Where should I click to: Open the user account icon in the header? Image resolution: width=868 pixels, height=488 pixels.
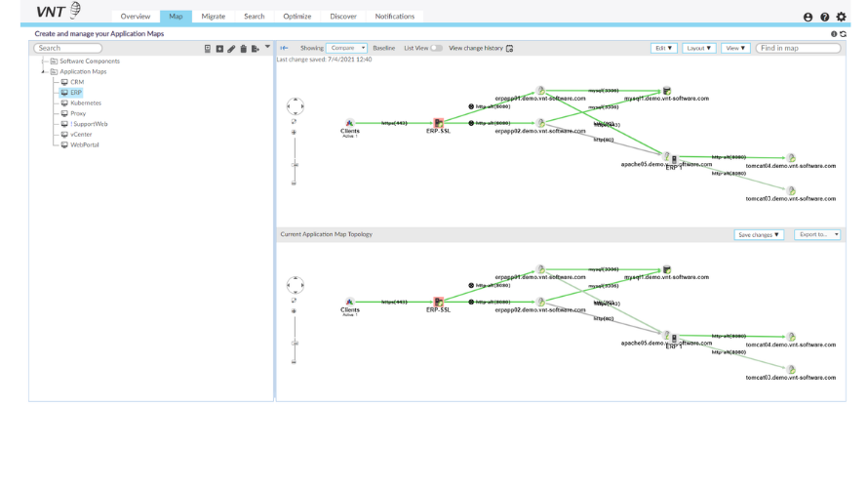click(808, 18)
